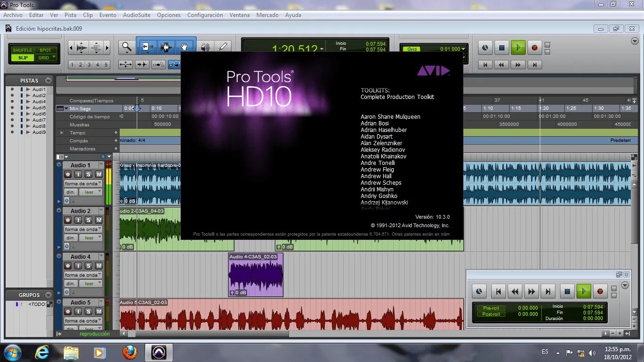This screenshot has height=362, width=644.
Task: Click Online clock button in top transport
Action: pos(485,48)
